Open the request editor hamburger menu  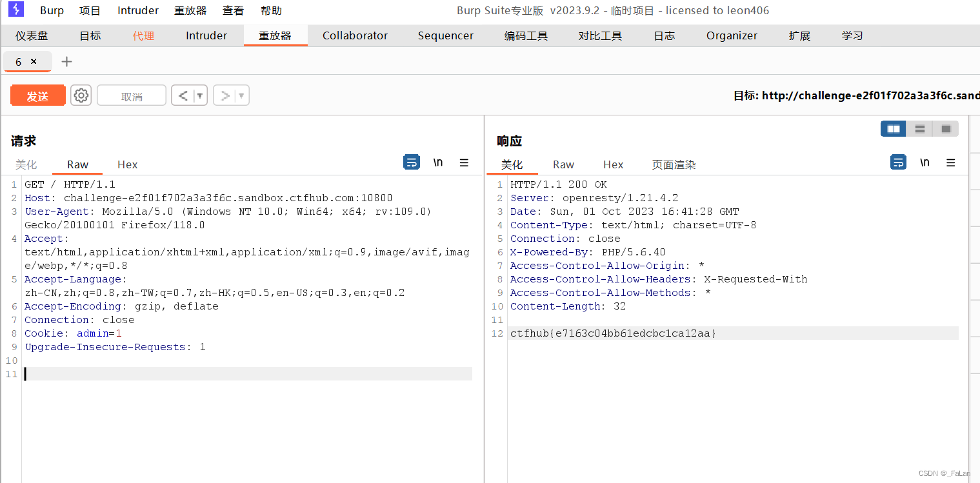(x=464, y=163)
